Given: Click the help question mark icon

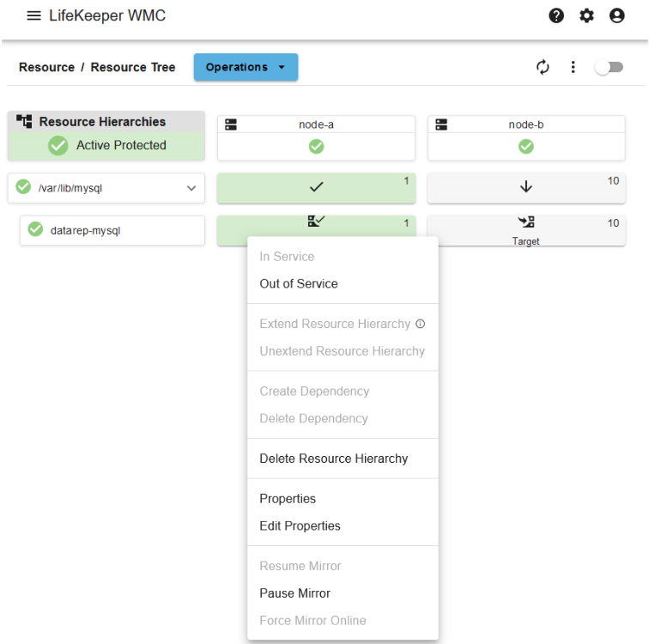Looking at the screenshot, I should [556, 15].
